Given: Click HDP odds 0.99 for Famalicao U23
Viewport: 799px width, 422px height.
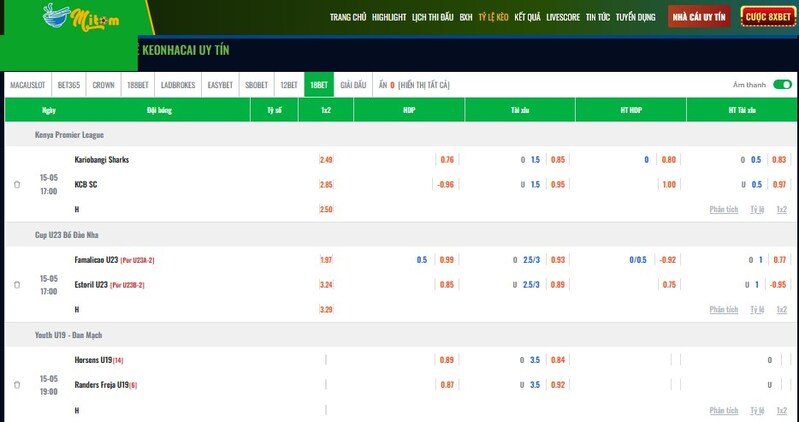Looking at the screenshot, I should coord(447,260).
